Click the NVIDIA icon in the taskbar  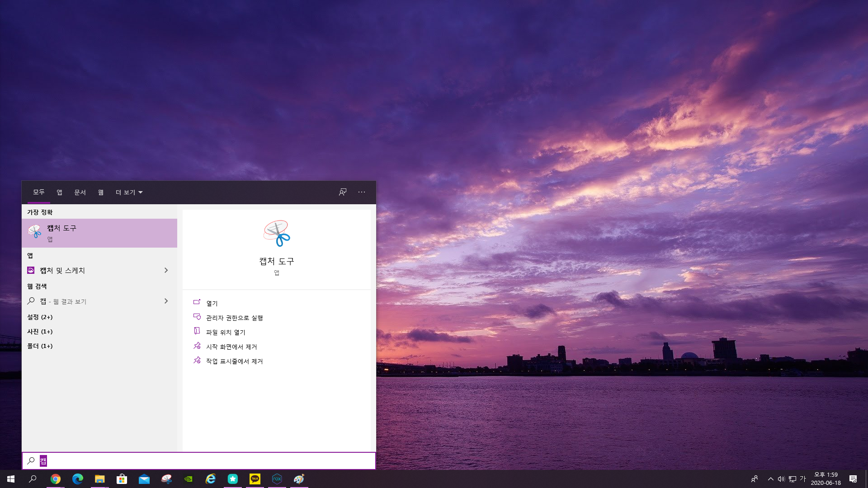[189, 479]
